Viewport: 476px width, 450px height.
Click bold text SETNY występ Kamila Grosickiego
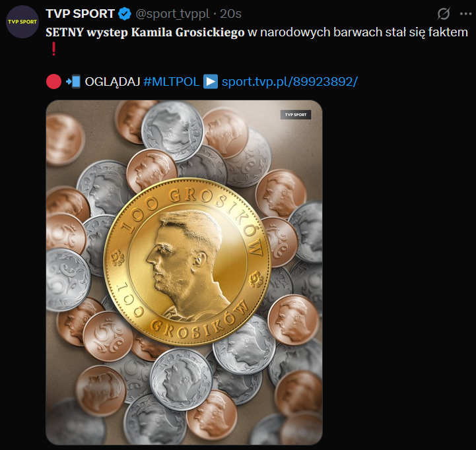coord(145,32)
